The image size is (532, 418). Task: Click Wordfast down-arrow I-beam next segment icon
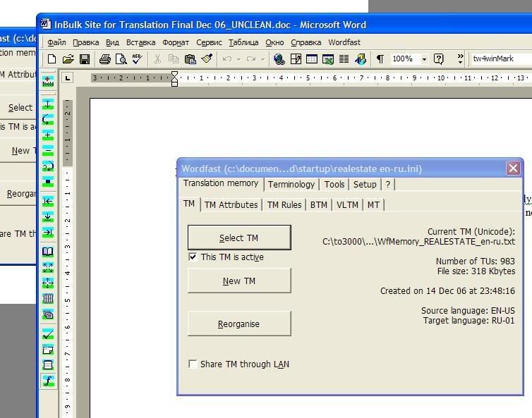tap(48, 104)
